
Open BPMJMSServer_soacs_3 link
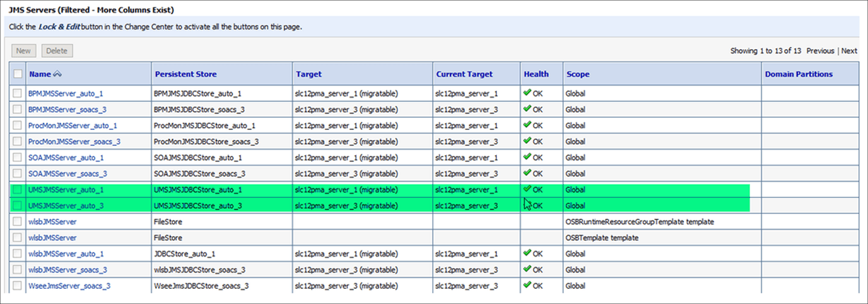(x=67, y=109)
